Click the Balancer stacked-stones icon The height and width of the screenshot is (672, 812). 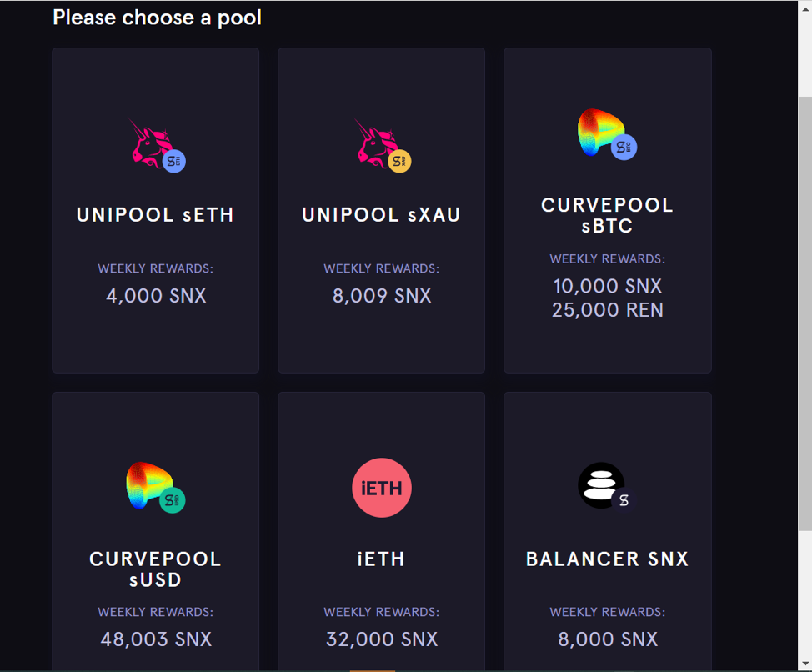click(602, 485)
